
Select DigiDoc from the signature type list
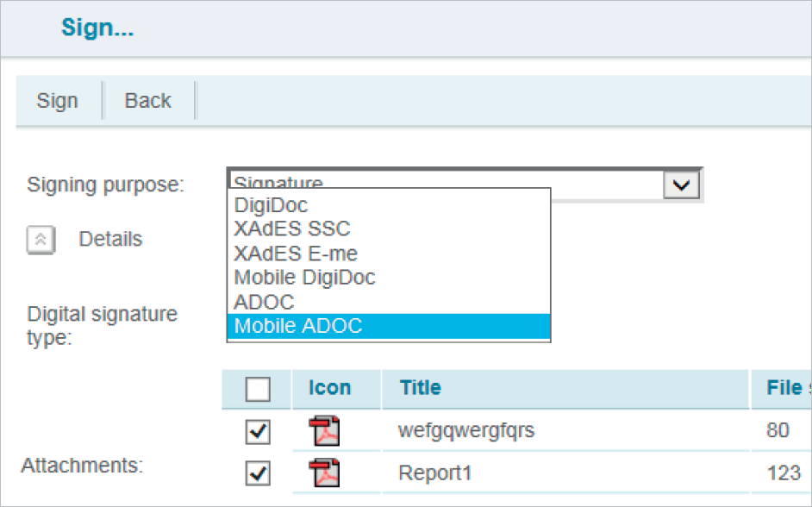tap(389, 205)
